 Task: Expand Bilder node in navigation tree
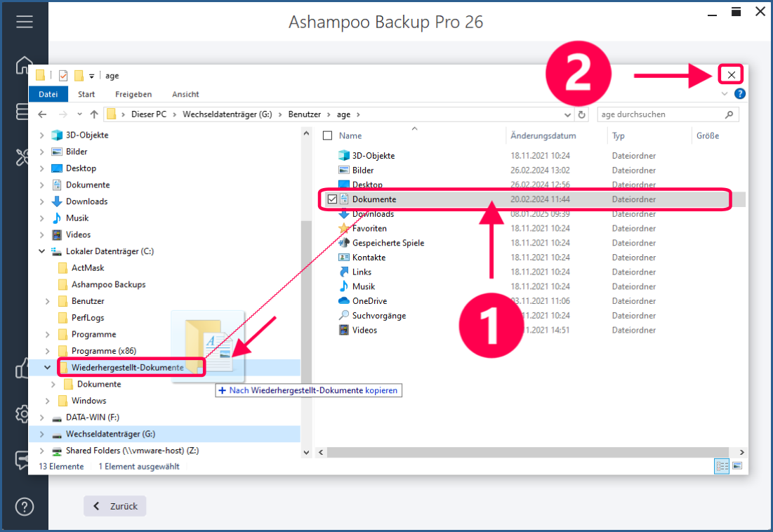click(x=42, y=152)
